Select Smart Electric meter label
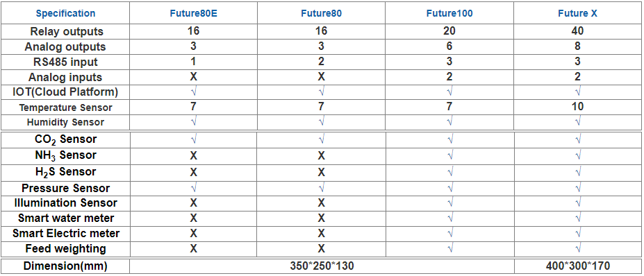Screen dimensions: 644x276 [66, 233]
